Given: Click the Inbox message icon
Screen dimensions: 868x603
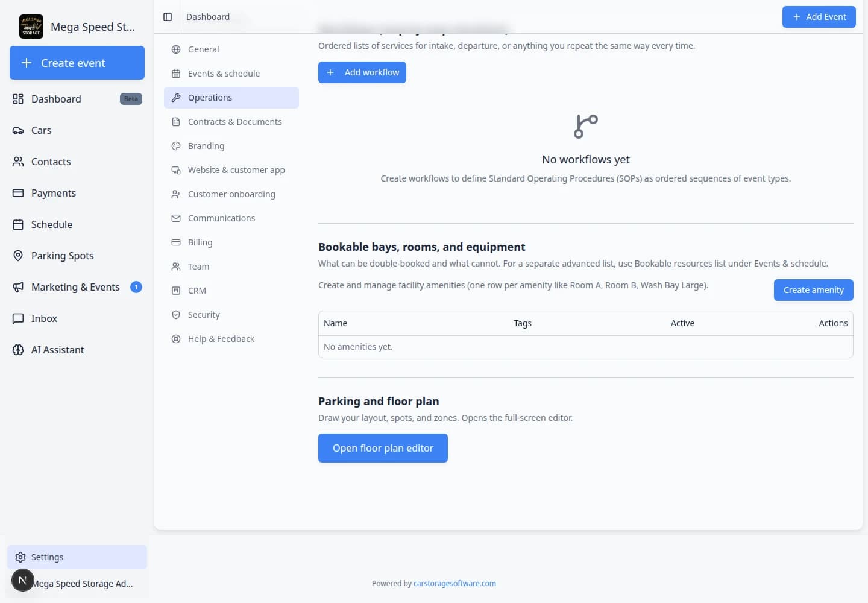Looking at the screenshot, I should (18, 318).
